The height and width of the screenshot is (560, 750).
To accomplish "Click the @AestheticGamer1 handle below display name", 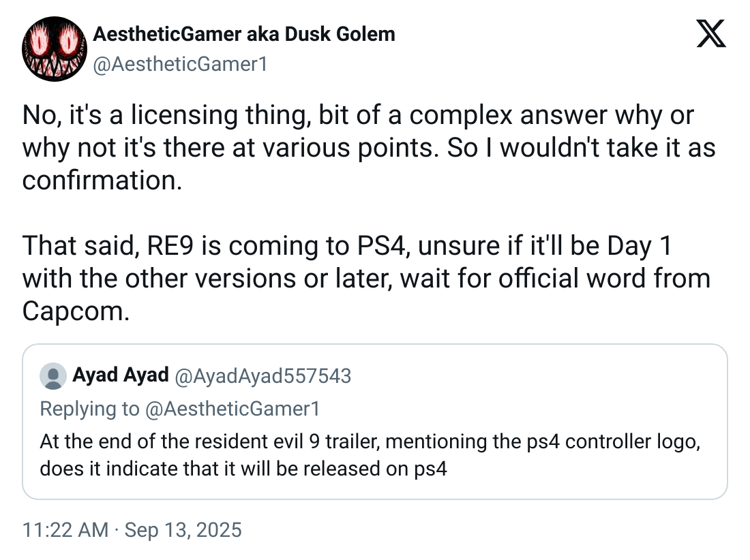I will [x=179, y=64].
